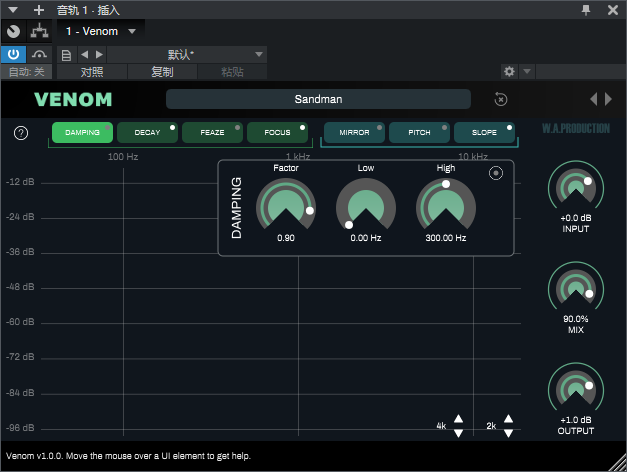Click the INPUT gain knob
The width and height of the screenshot is (627, 472).
tap(576, 186)
